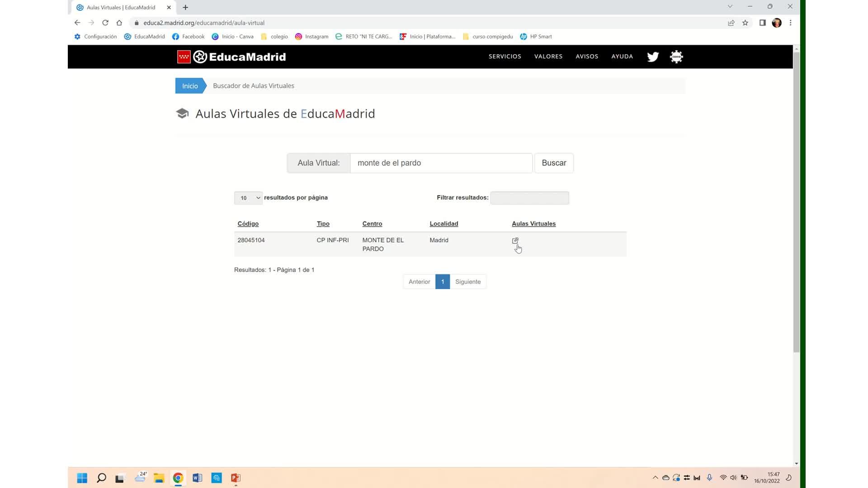
Task: Click the gear community icon in header
Action: click(x=676, y=57)
